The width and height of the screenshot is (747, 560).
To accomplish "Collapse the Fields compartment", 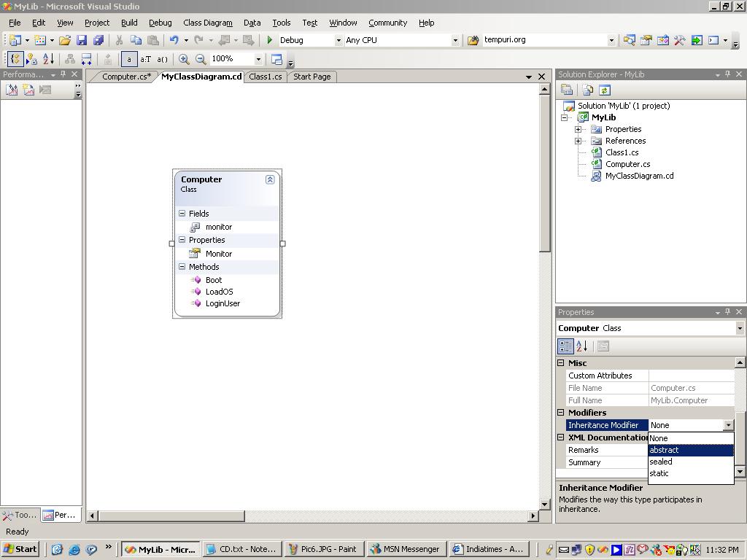I will tap(182, 214).
